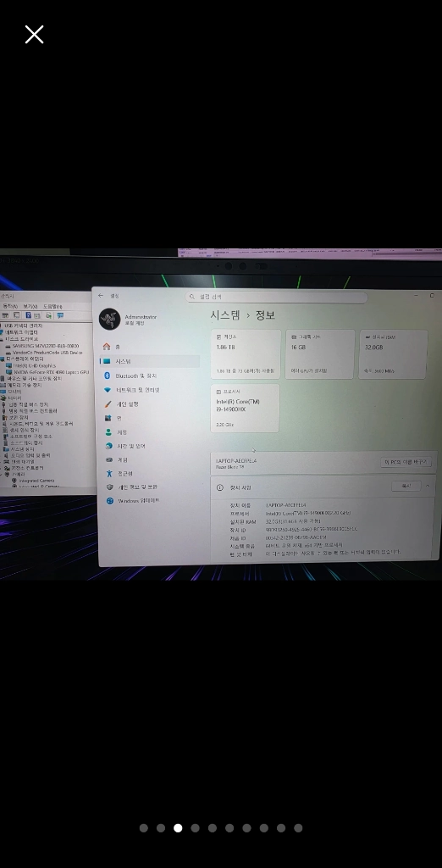Expand 저장소 컨트롤러 in Device Manager
This screenshot has width=442, height=868.
point(28,468)
